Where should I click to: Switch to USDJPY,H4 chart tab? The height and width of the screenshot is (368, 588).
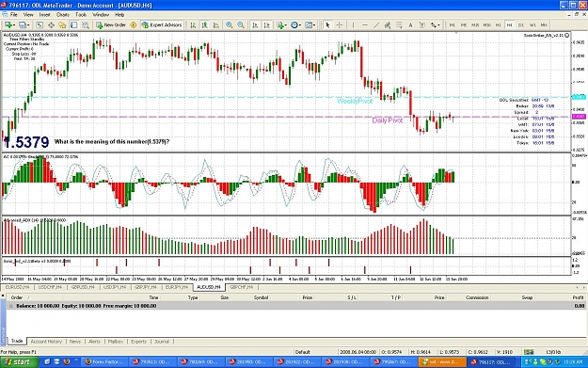click(115, 287)
